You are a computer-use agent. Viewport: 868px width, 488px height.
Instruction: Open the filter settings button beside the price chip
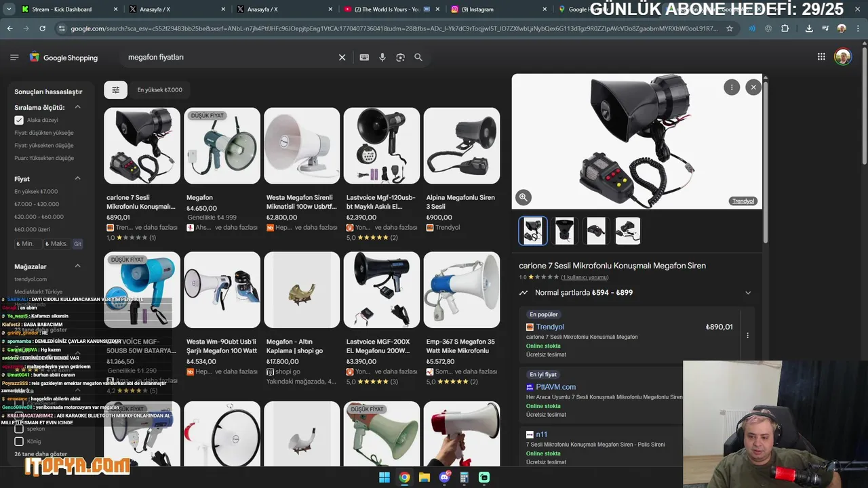point(115,89)
